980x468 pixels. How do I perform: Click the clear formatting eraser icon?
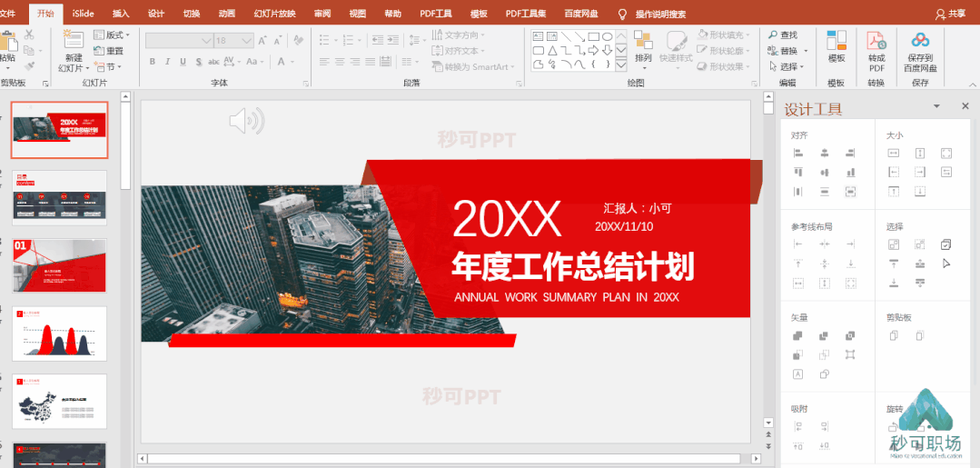[298, 40]
